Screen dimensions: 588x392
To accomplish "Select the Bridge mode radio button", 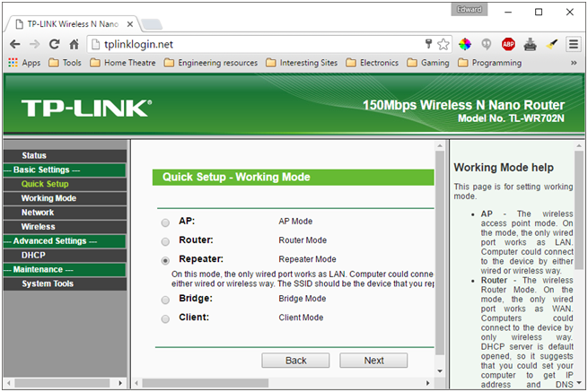I will pyautogui.click(x=165, y=300).
